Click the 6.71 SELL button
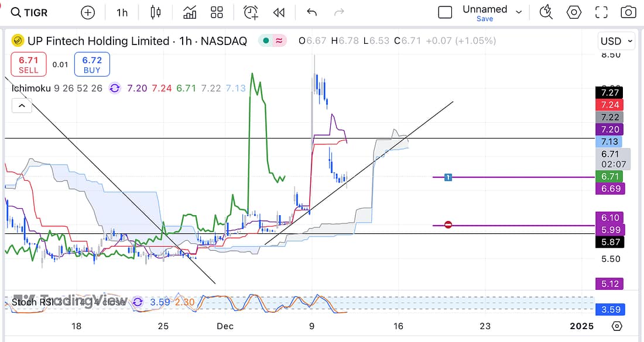The image size is (644, 342). click(29, 64)
